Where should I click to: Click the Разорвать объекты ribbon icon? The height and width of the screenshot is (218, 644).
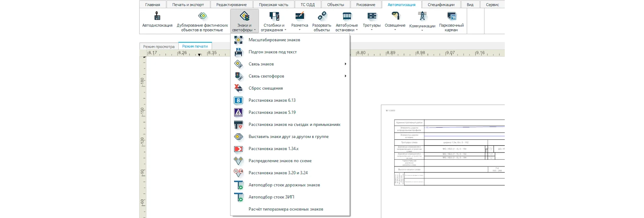point(322,16)
